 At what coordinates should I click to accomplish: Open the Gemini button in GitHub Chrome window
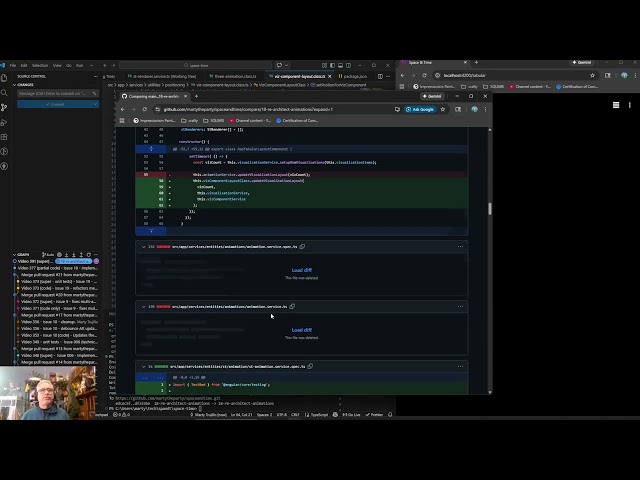click(432, 96)
